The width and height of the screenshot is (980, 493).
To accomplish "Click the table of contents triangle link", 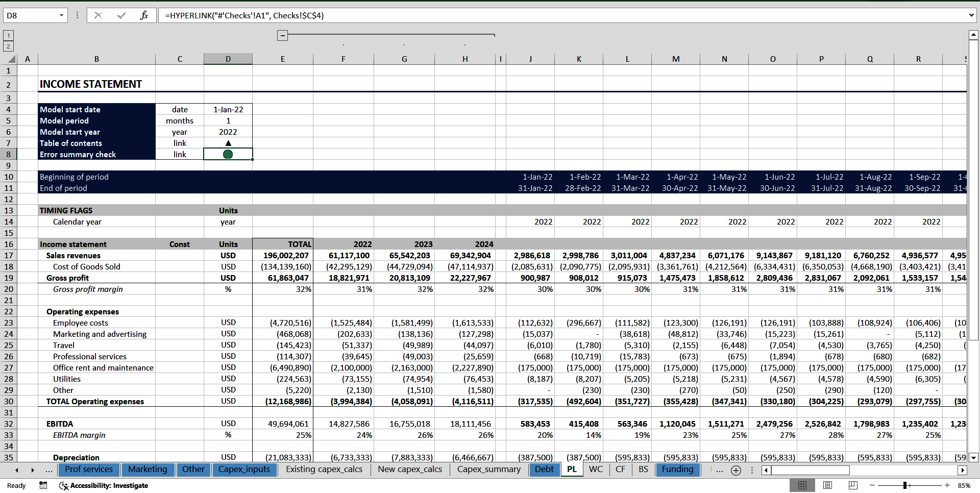I will click(x=228, y=143).
